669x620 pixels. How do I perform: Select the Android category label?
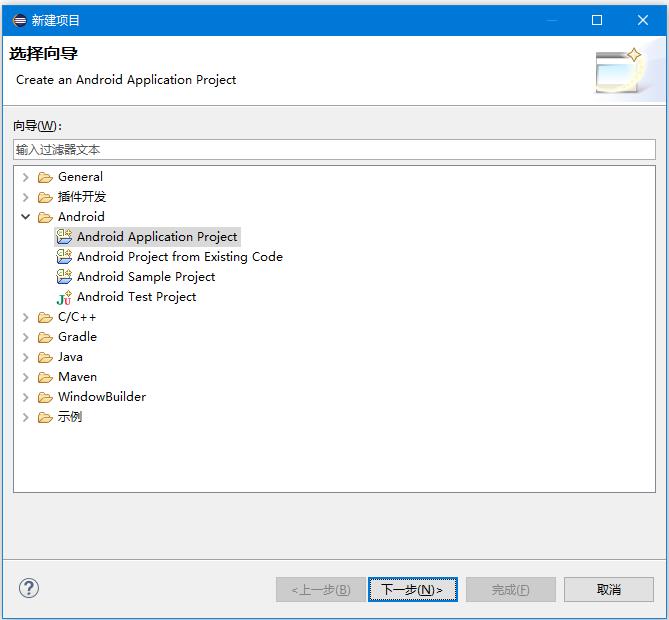81,217
